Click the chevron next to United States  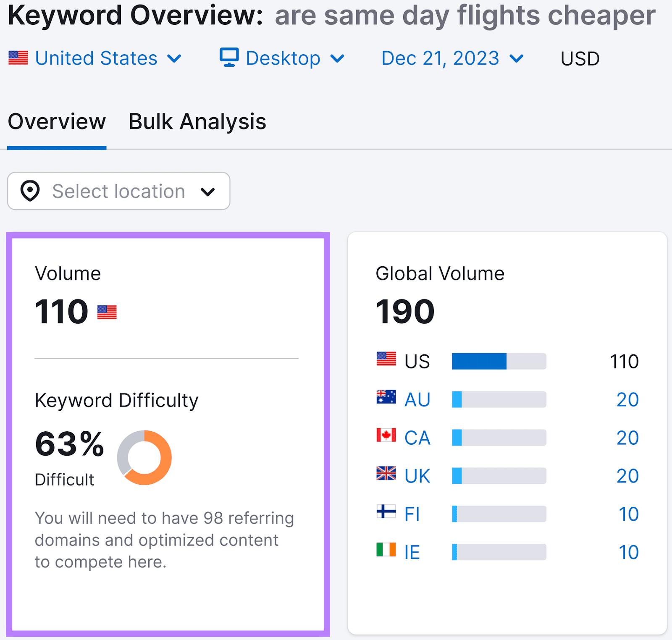(x=174, y=58)
